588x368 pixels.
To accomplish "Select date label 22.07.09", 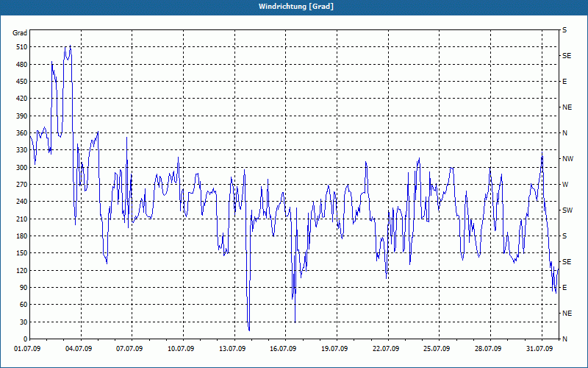I will click(386, 349).
